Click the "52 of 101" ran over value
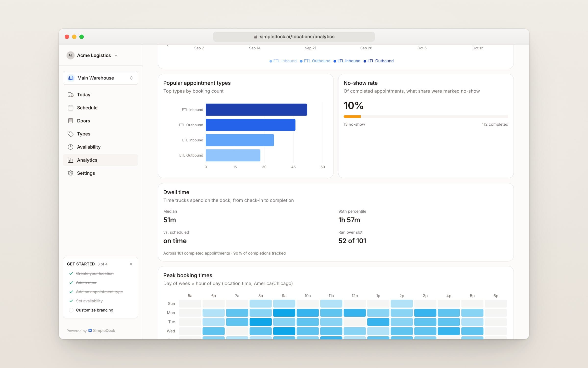Image resolution: width=588 pixels, height=368 pixels. coord(352,241)
